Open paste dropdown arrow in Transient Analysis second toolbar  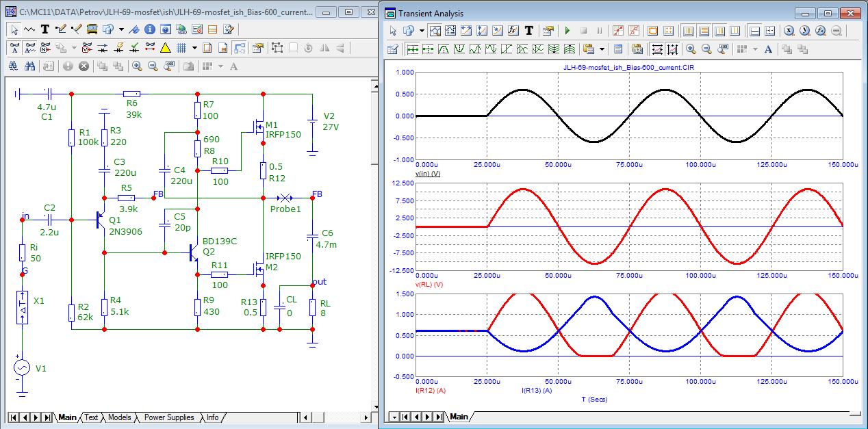602,49
